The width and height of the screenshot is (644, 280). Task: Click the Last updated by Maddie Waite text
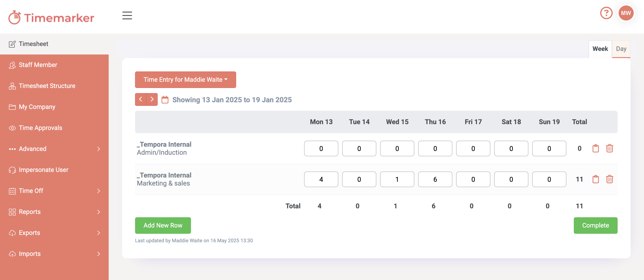pos(194,240)
